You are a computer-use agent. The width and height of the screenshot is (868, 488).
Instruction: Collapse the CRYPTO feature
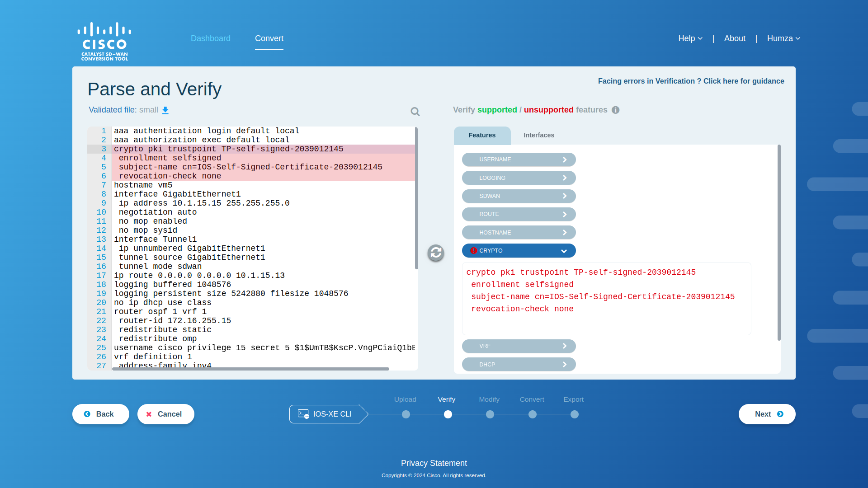click(519, 251)
